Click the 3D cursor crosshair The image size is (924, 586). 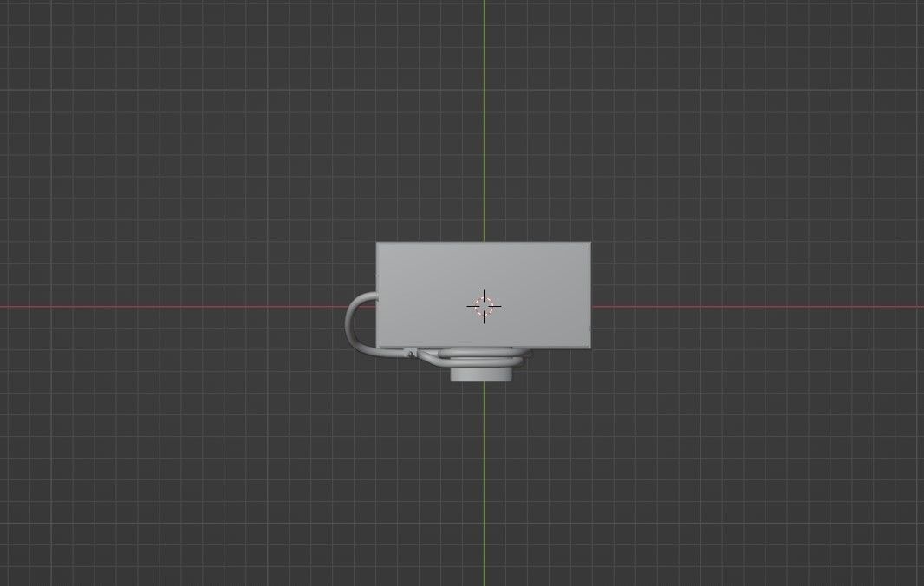click(x=485, y=305)
